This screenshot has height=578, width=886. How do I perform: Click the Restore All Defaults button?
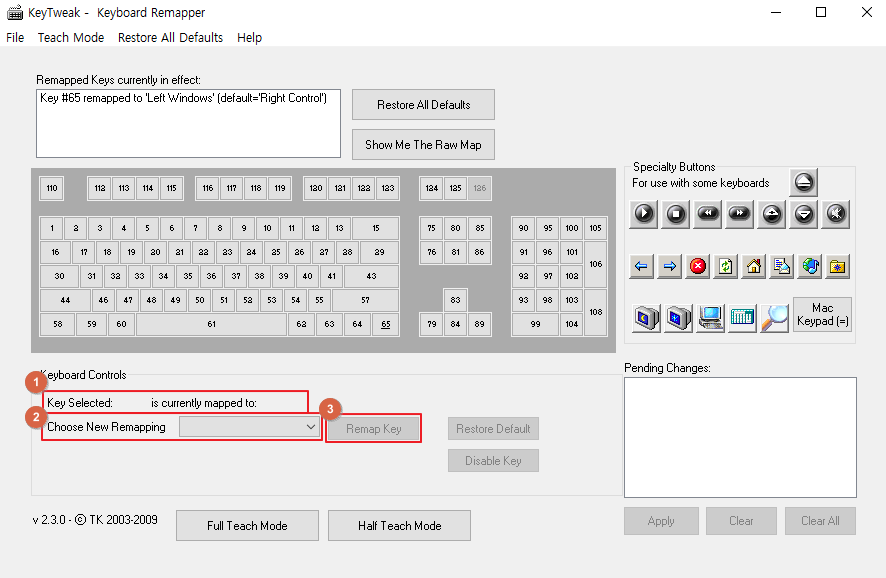click(x=423, y=105)
